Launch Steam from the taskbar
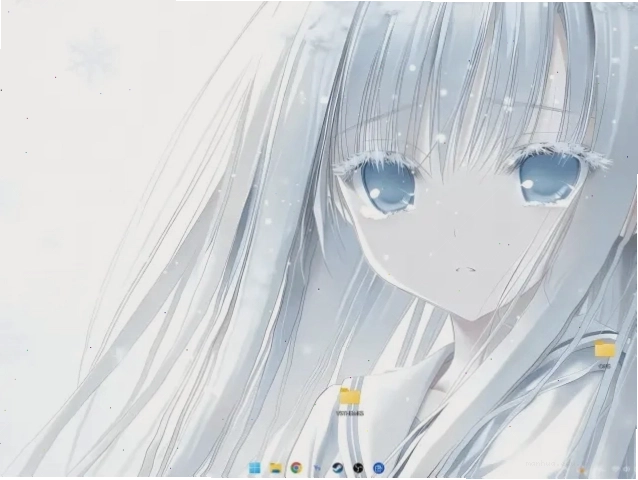This screenshot has height=480, width=638. tap(337, 468)
